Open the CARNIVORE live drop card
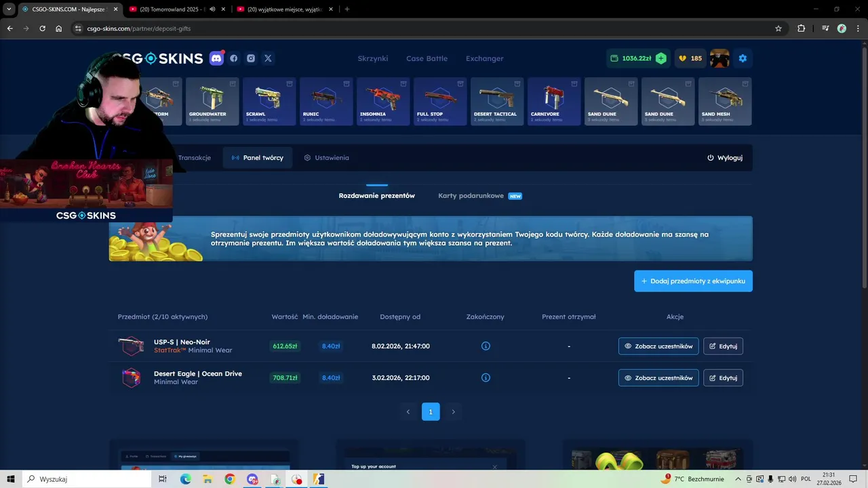 [x=554, y=102]
